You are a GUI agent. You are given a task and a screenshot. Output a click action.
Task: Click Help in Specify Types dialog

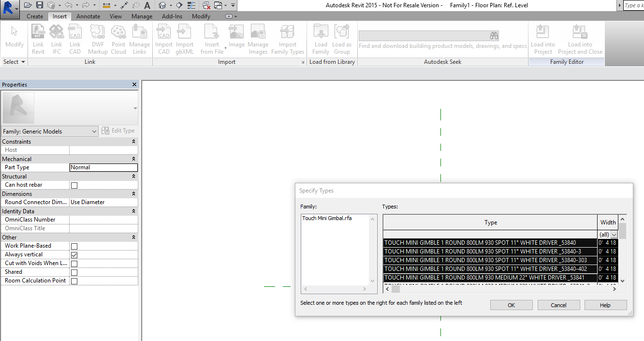pos(605,305)
